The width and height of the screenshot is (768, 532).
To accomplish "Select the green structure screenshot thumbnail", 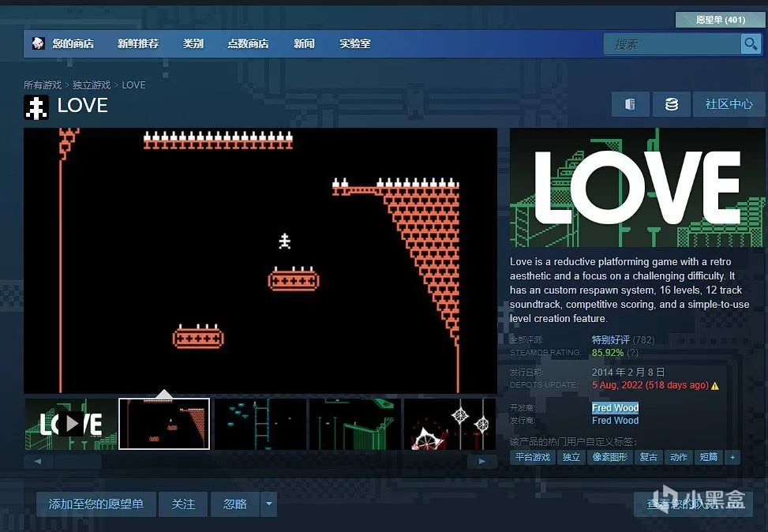I will point(354,424).
